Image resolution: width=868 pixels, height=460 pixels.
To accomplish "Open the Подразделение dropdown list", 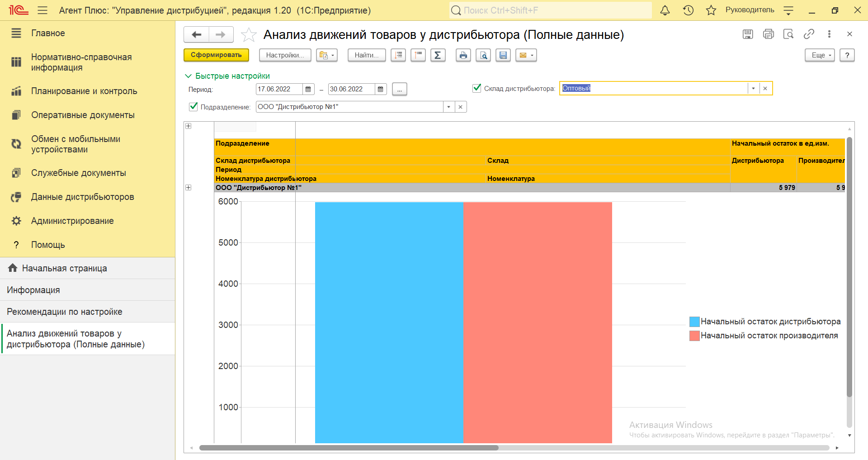I will 449,107.
